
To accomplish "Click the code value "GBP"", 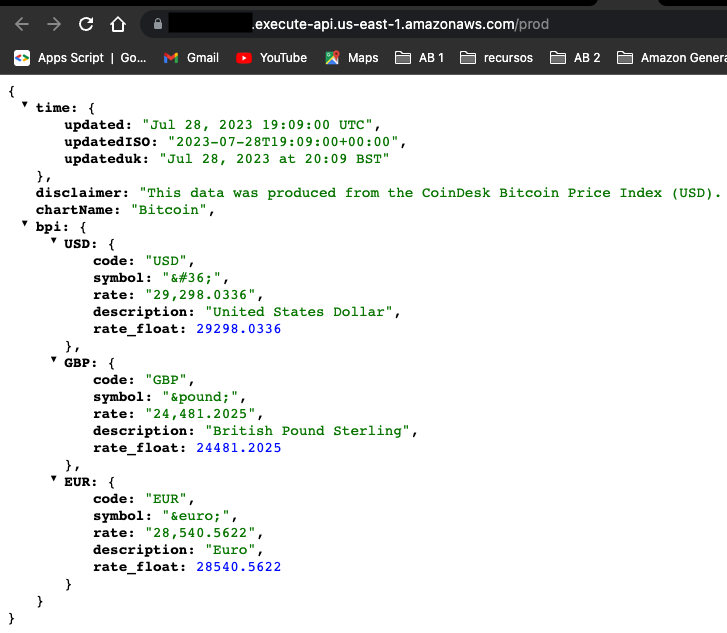I will pyautogui.click(x=166, y=380).
